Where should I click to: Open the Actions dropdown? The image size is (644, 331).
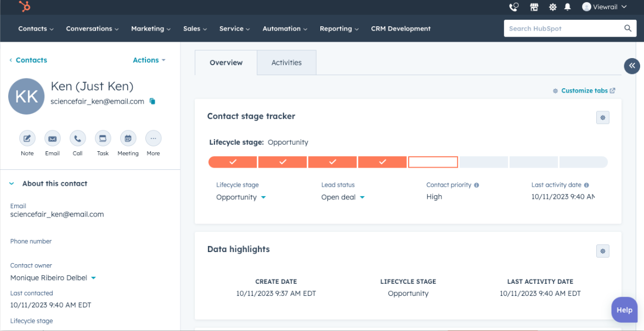click(149, 60)
